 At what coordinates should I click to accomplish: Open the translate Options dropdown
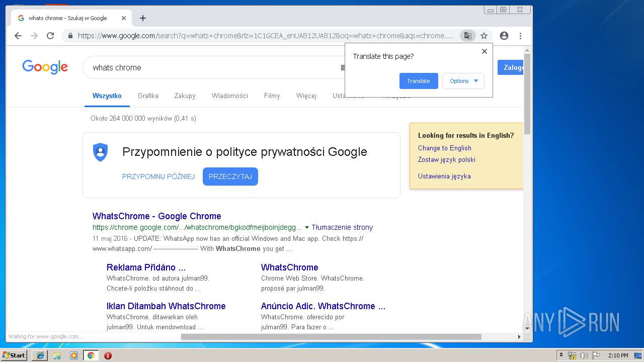click(x=463, y=81)
